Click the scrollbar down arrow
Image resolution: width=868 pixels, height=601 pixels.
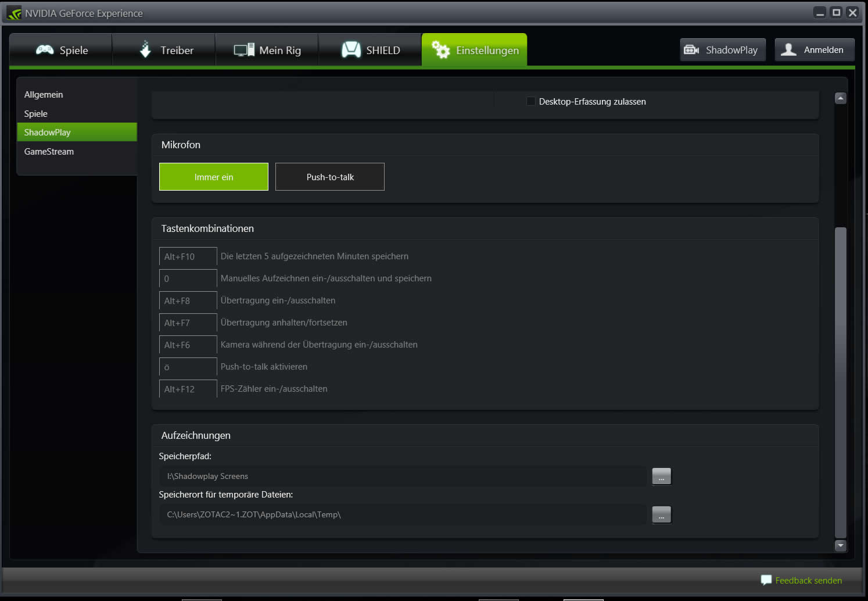[840, 545]
